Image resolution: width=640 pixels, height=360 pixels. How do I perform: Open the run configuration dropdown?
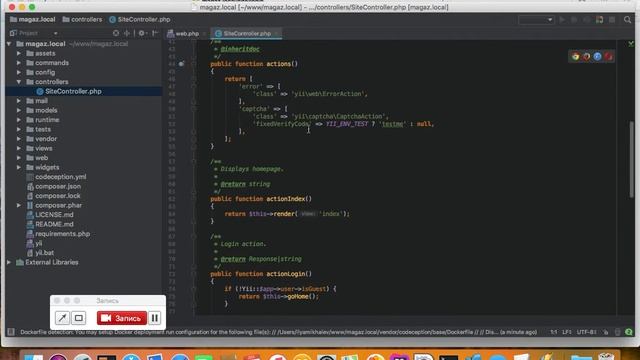[536, 20]
